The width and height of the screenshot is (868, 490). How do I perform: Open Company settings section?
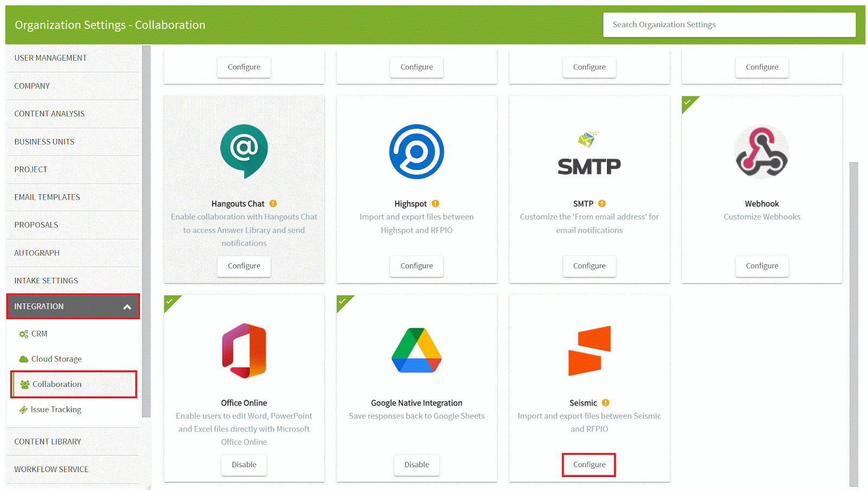point(73,86)
